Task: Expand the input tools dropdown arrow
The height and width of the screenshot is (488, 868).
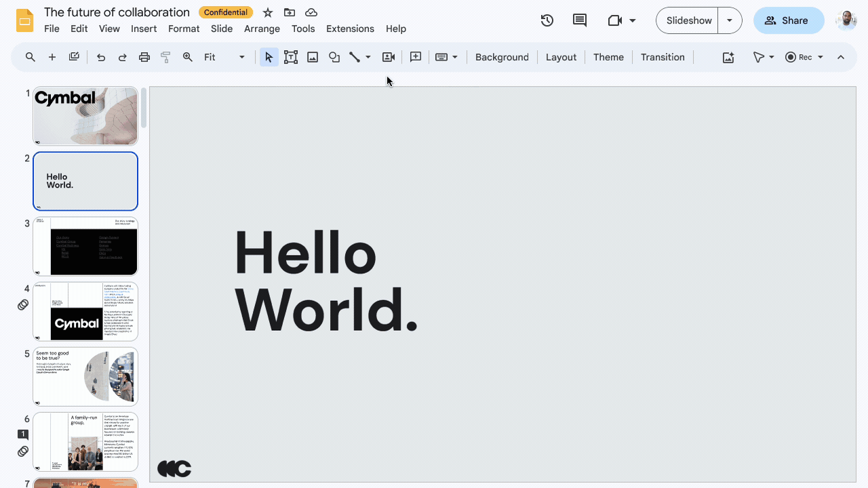Action: point(455,57)
